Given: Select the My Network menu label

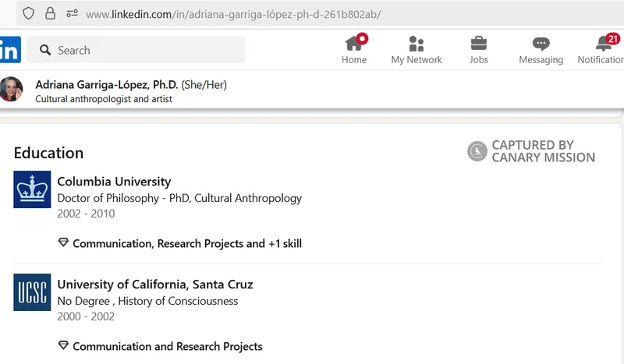Looking at the screenshot, I should pos(417,60).
